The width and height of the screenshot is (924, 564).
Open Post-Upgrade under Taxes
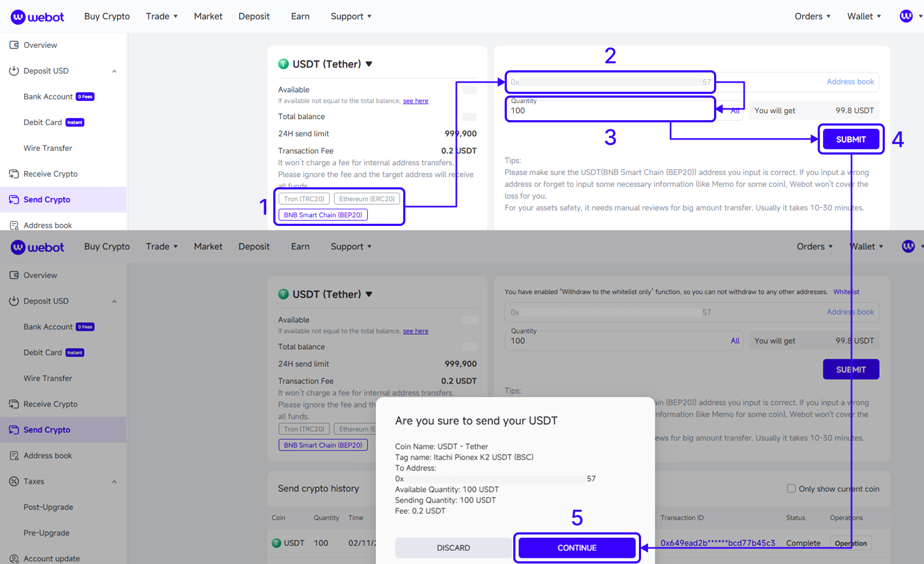48,507
